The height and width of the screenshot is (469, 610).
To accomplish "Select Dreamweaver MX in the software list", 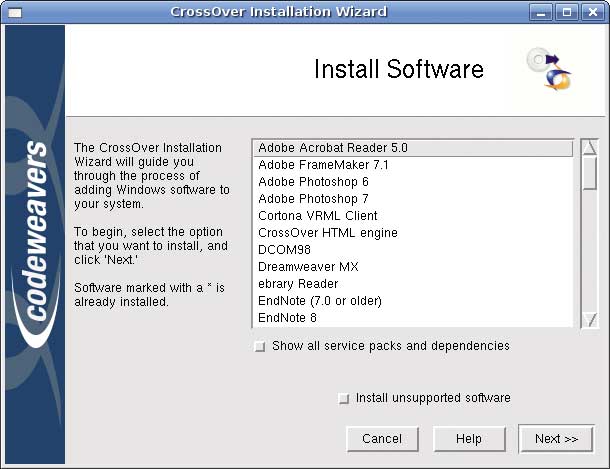I will coord(413,267).
